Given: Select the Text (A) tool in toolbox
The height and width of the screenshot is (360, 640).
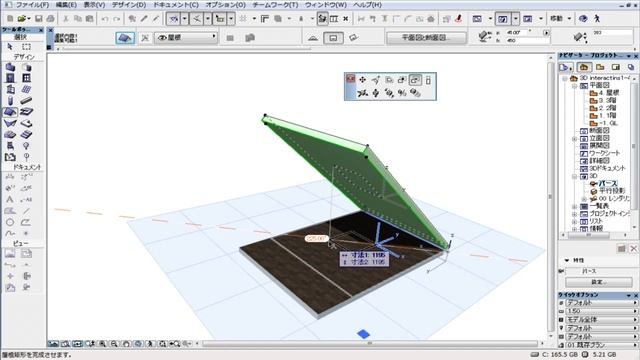Looking at the screenshot, I should 10,200.
